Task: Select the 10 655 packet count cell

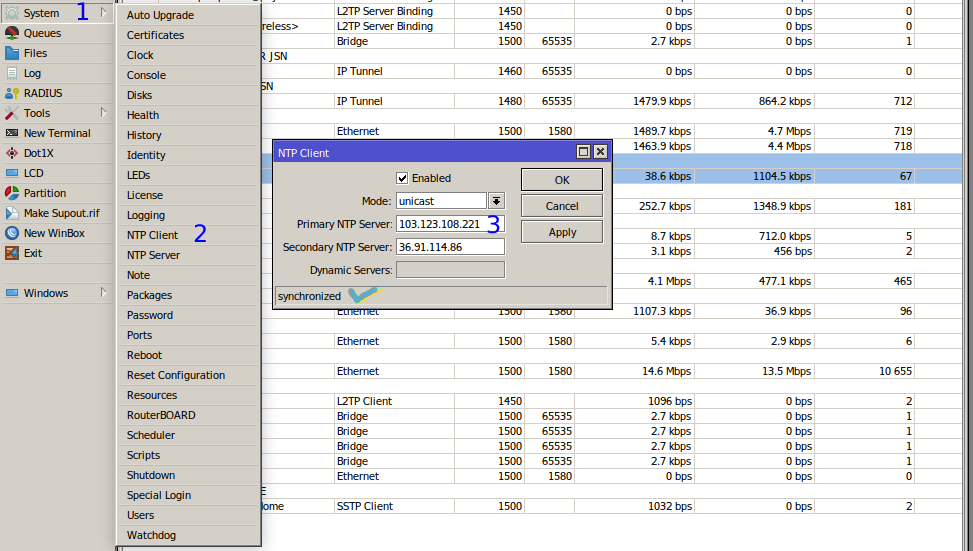Action: tap(865, 371)
